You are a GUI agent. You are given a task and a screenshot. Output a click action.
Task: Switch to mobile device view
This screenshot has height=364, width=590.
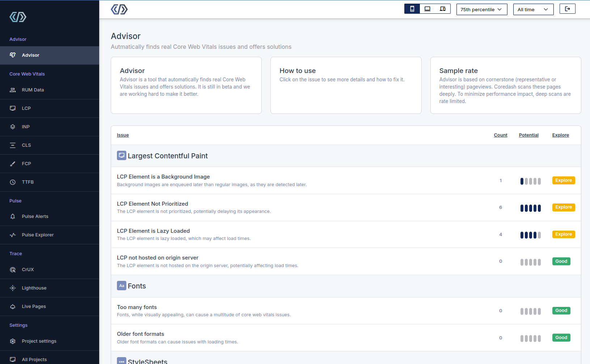412,9
